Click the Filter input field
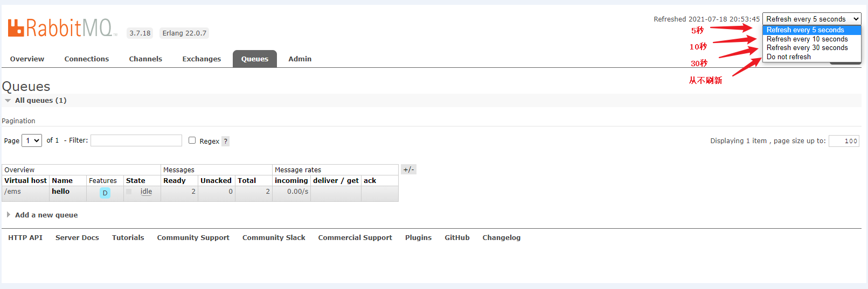The image size is (868, 289). pyautogui.click(x=136, y=140)
